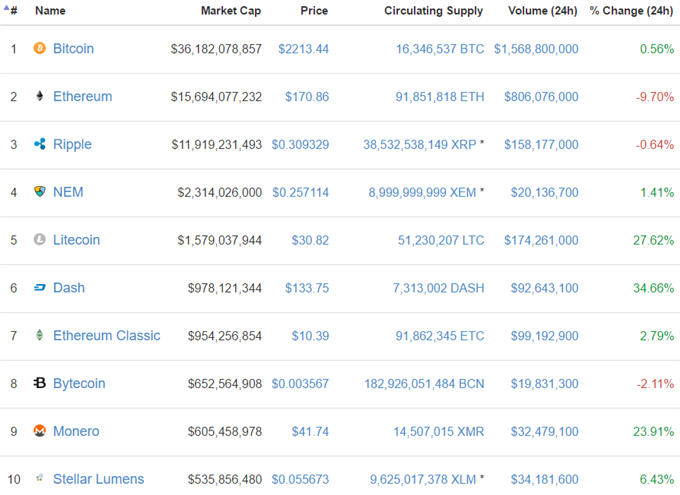Open the Litecoin name link
This screenshot has height=495, width=680.
click(x=76, y=239)
